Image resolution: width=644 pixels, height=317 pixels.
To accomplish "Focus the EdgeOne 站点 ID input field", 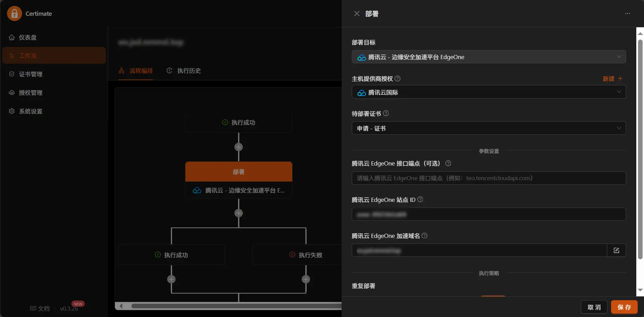I will point(489,214).
